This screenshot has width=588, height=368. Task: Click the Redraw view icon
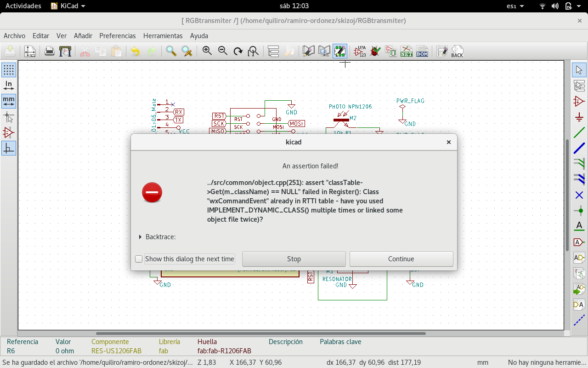238,51
